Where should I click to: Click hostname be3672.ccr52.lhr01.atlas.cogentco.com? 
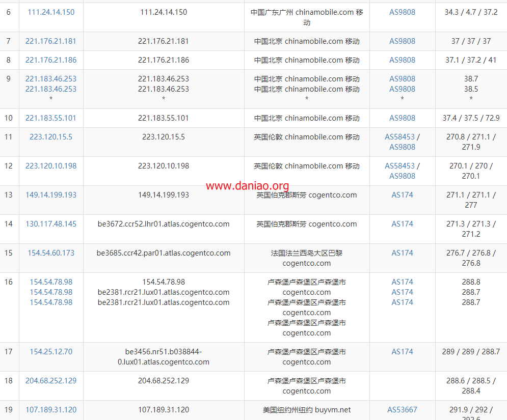pos(164,224)
